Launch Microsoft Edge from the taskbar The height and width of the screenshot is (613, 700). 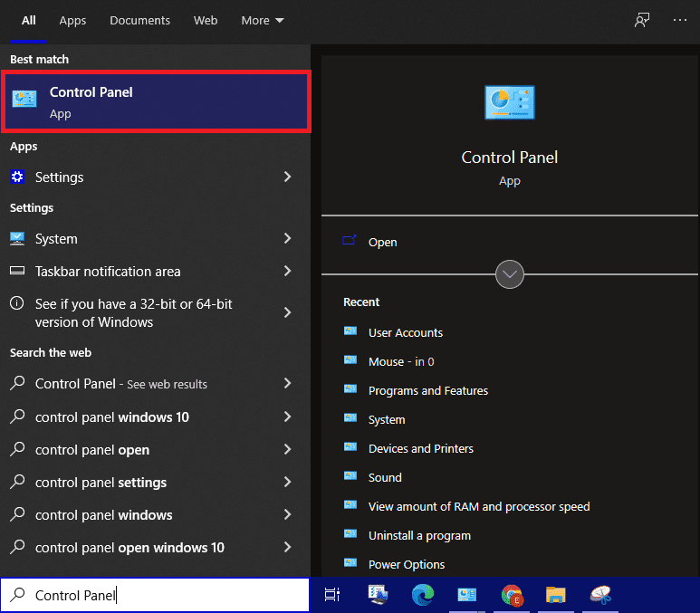pyautogui.click(x=422, y=595)
